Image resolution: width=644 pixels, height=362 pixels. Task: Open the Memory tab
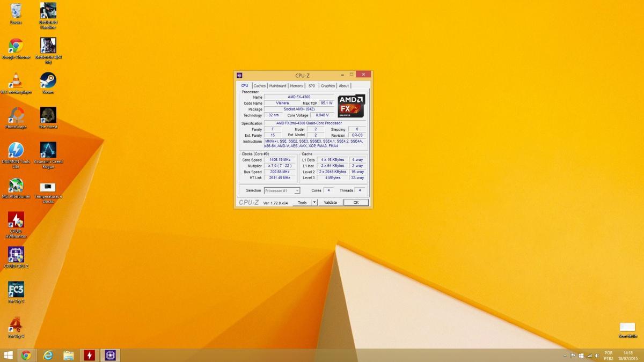coord(296,86)
